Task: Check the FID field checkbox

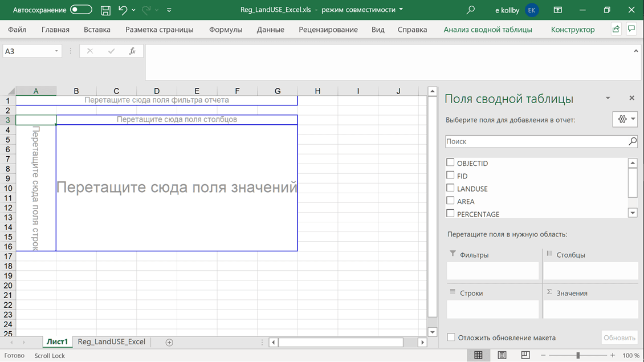Action: (x=450, y=175)
